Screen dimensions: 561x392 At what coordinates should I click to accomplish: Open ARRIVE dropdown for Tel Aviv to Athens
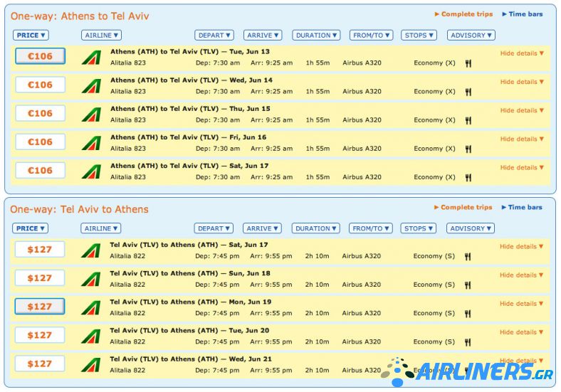[x=262, y=228]
